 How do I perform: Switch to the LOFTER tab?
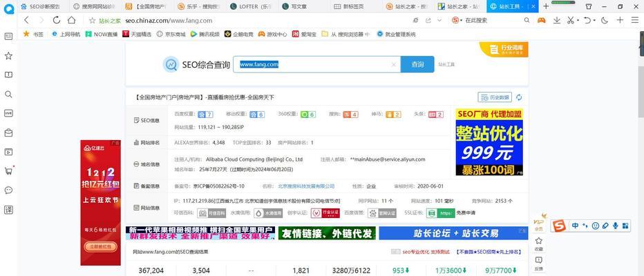pos(251,6)
